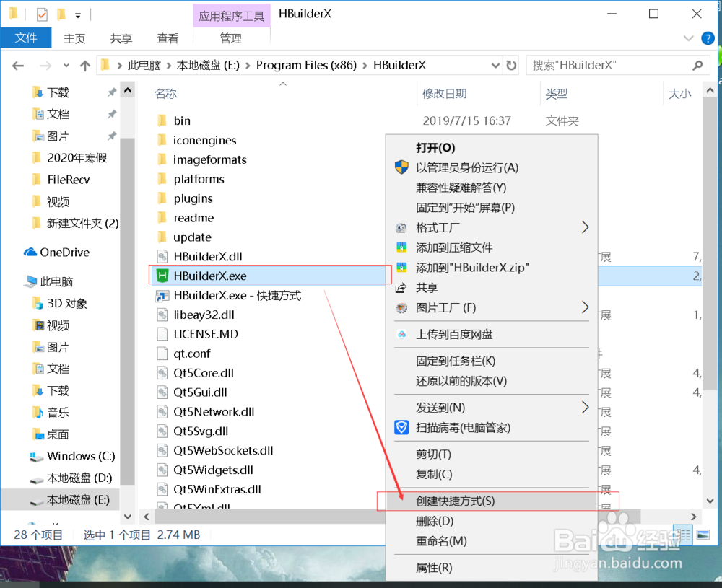The width and height of the screenshot is (722, 588).
Task: Click the leftmost Quick Access toolbar icon
Action: [13, 13]
